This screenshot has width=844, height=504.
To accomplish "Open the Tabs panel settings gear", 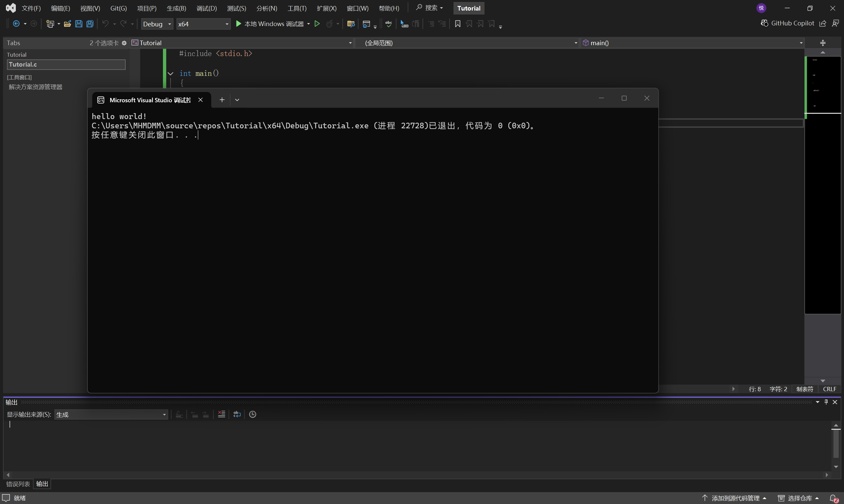I will pyautogui.click(x=124, y=43).
